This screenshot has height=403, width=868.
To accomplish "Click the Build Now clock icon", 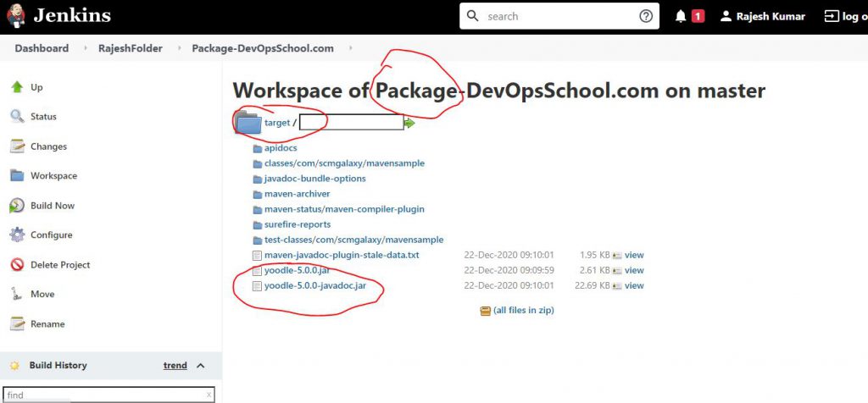I will tap(16, 206).
